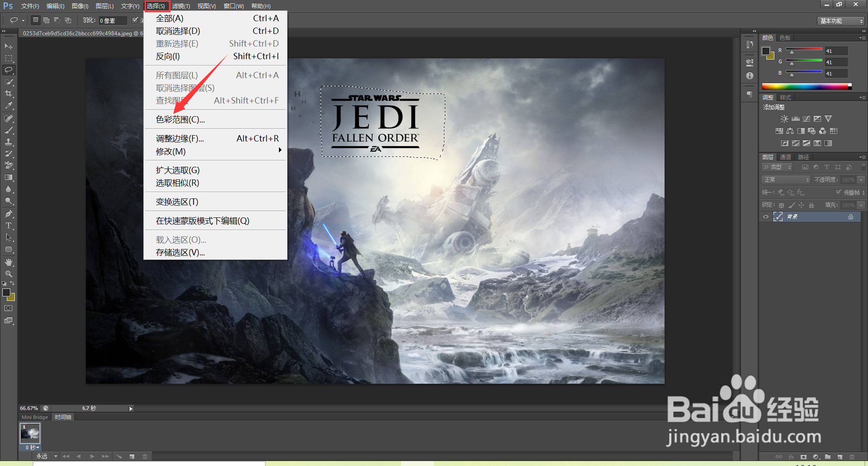Add a Curves adjustment

click(x=807, y=119)
